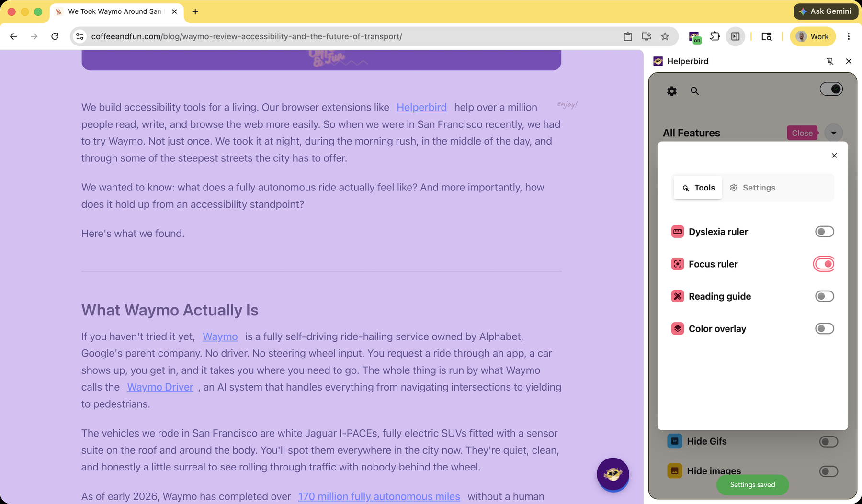
Task: Click the Helperbird extension icon in toolbar
Action: point(694,37)
